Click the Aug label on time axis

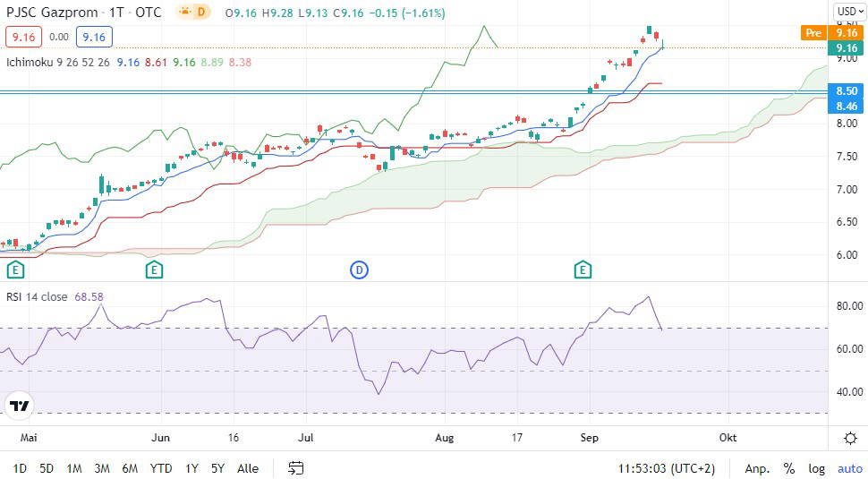tap(445, 438)
